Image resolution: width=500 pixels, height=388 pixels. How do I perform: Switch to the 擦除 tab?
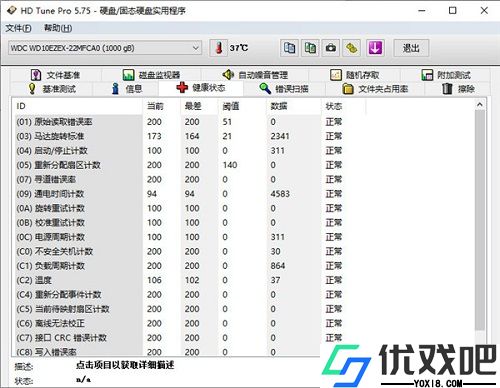point(458,89)
